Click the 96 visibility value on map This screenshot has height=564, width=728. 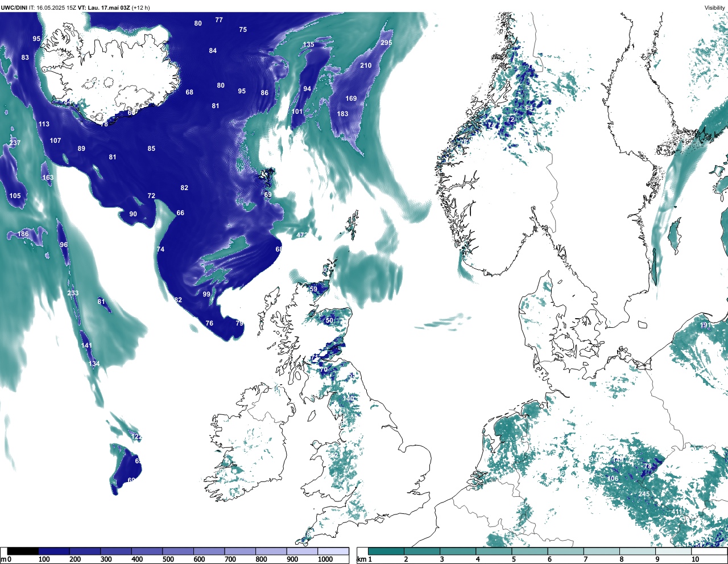pos(64,245)
